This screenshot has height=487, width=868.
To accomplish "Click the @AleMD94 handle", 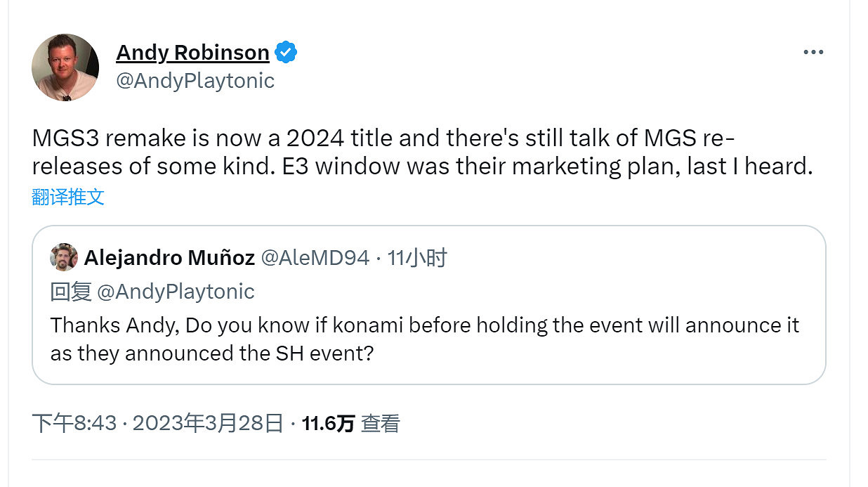I will click(315, 259).
